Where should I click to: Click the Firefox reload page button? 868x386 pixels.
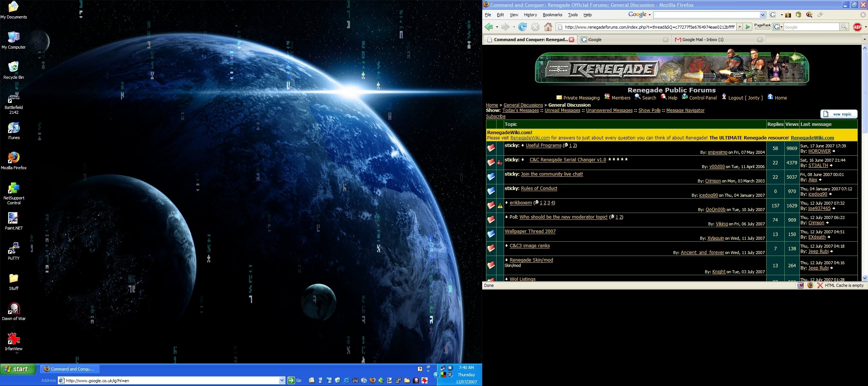click(522, 27)
